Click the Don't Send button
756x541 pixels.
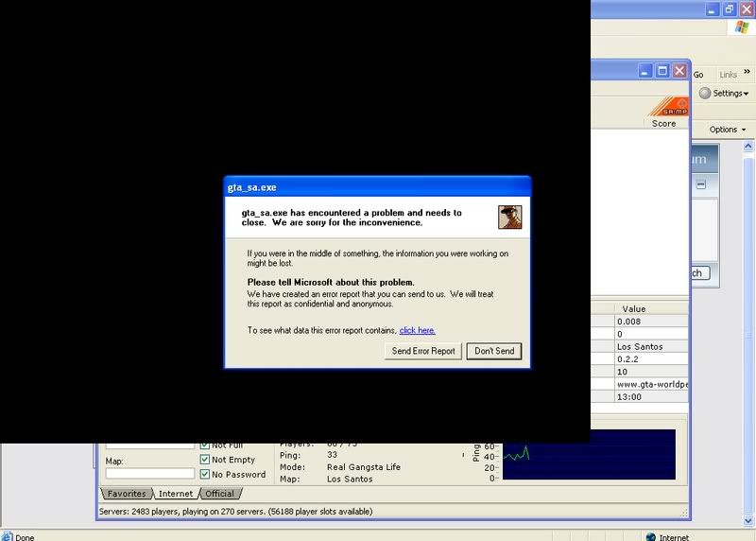[x=493, y=351]
